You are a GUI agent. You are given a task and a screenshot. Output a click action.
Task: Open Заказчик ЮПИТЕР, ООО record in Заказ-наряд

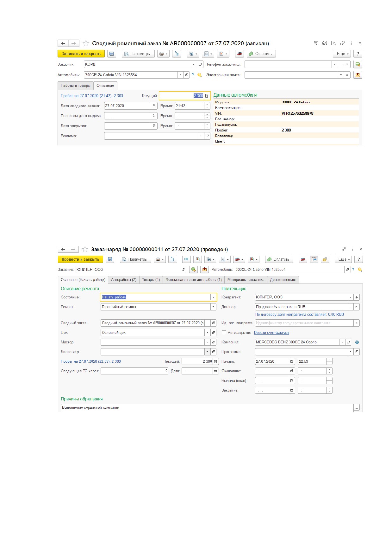(x=183, y=270)
